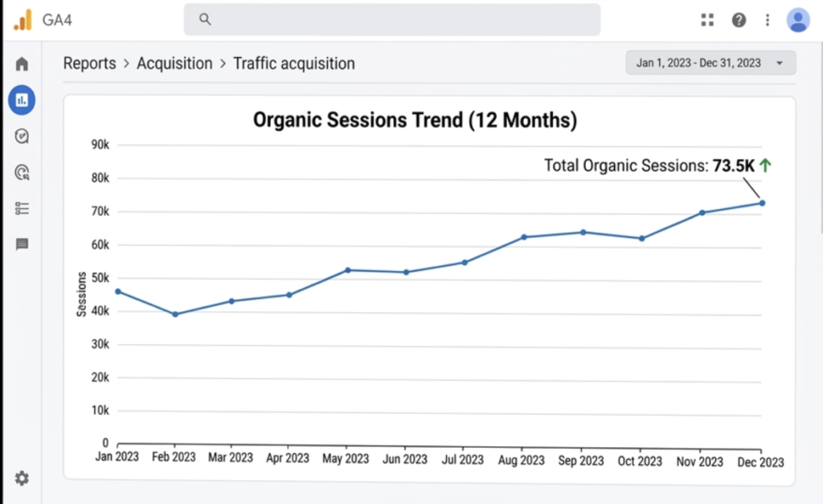
Task: Click the 'Sessions' y-axis label
Action: tap(81, 294)
